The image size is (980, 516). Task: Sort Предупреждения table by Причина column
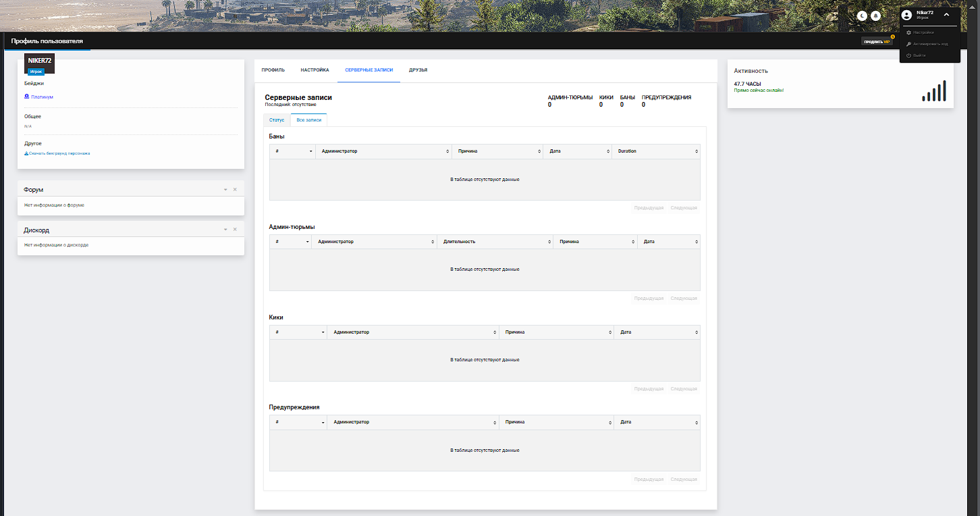(556, 422)
